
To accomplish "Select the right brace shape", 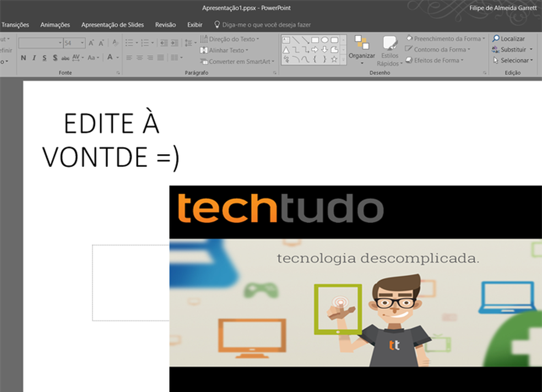I will click(x=324, y=59).
